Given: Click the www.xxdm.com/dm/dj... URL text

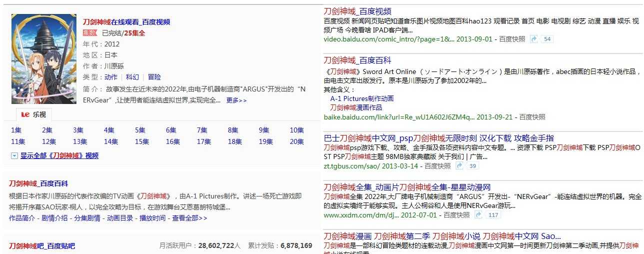Looking at the screenshot, I should point(362,215).
